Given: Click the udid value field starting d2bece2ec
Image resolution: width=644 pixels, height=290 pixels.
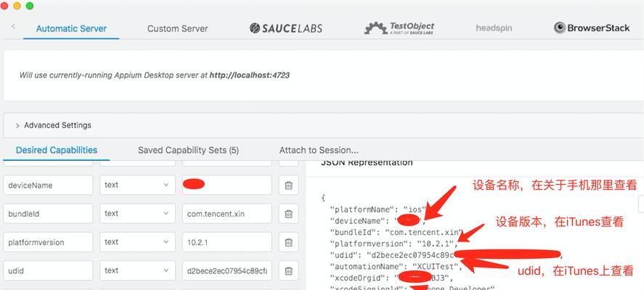Looking at the screenshot, I should tap(227, 270).
